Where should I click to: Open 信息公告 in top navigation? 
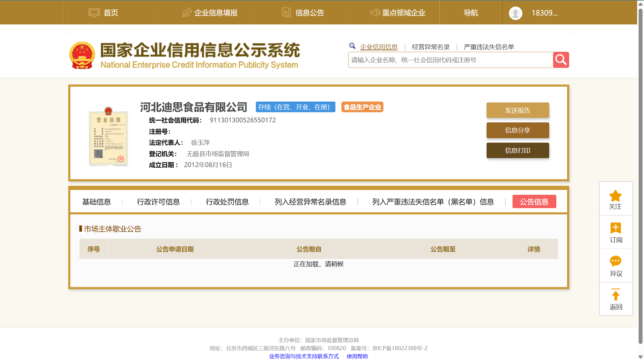tap(310, 13)
